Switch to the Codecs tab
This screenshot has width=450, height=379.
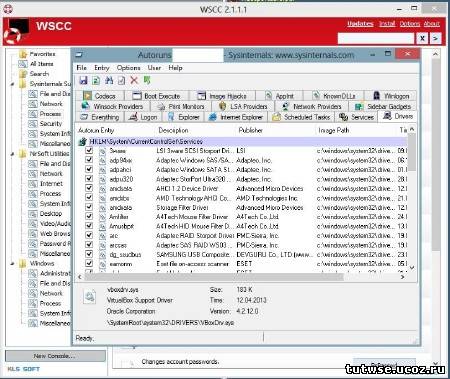(x=99, y=96)
